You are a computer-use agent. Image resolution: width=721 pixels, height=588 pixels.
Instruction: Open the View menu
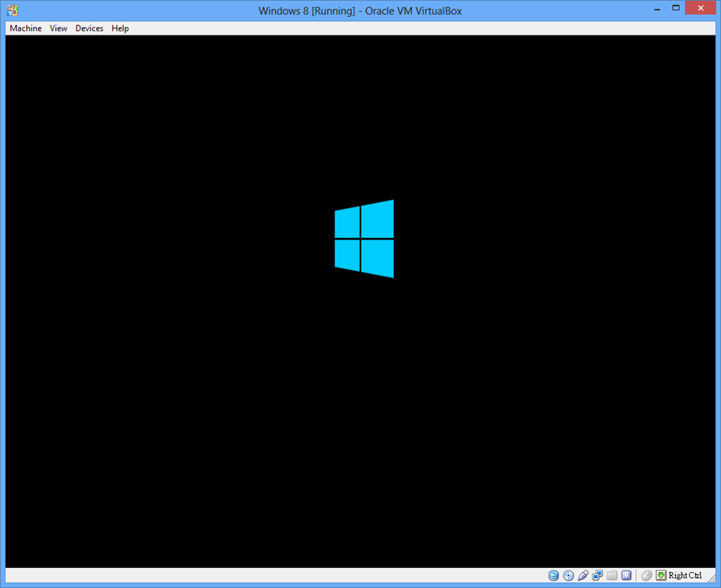(58, 28)
